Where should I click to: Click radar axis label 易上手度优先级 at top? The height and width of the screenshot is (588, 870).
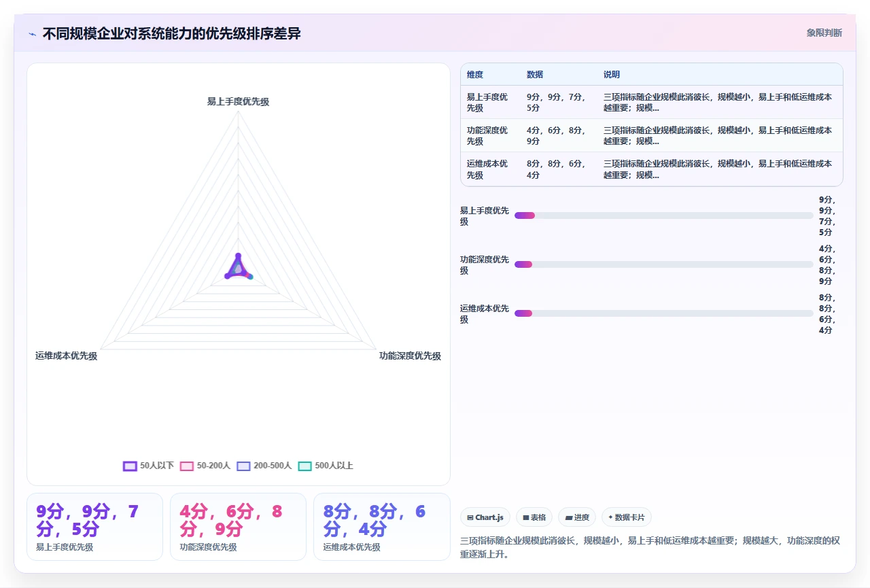[238, 101]
